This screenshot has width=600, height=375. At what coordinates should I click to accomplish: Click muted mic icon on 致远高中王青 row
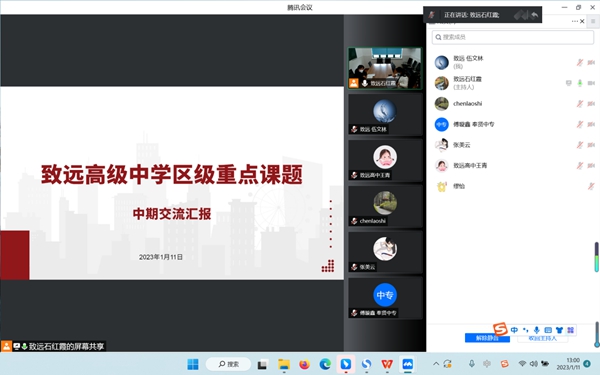pos(580,165)
